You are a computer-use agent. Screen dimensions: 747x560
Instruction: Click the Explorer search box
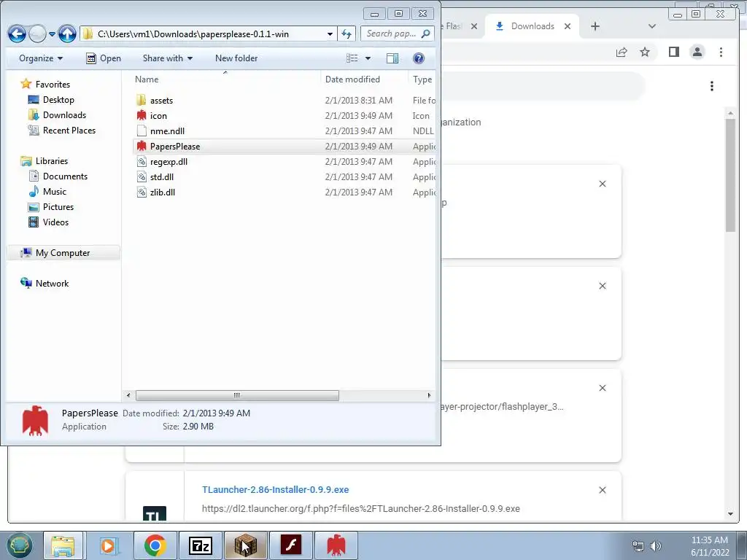click(x=398, y=34)
